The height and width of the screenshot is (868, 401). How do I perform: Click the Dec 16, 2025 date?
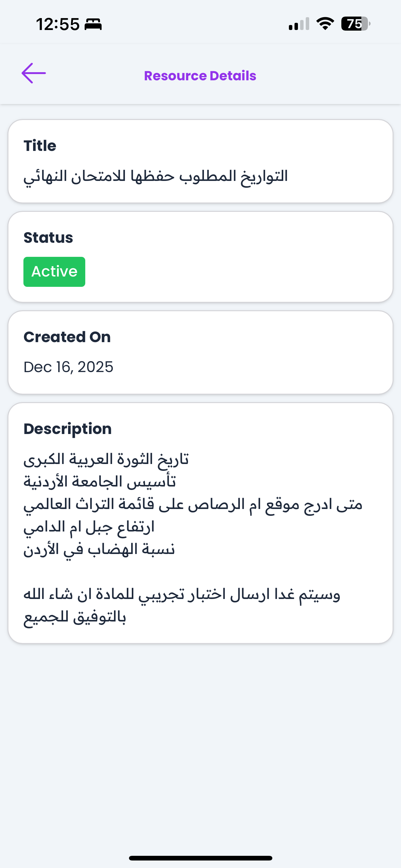[x=68, y=367]
